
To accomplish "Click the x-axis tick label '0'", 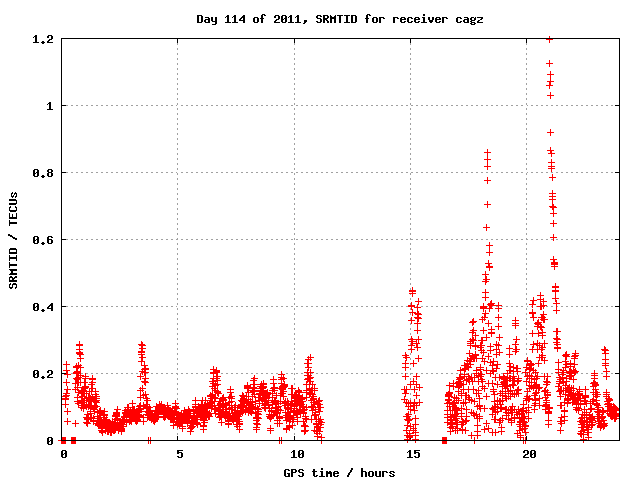I will [x=63, y=453].
